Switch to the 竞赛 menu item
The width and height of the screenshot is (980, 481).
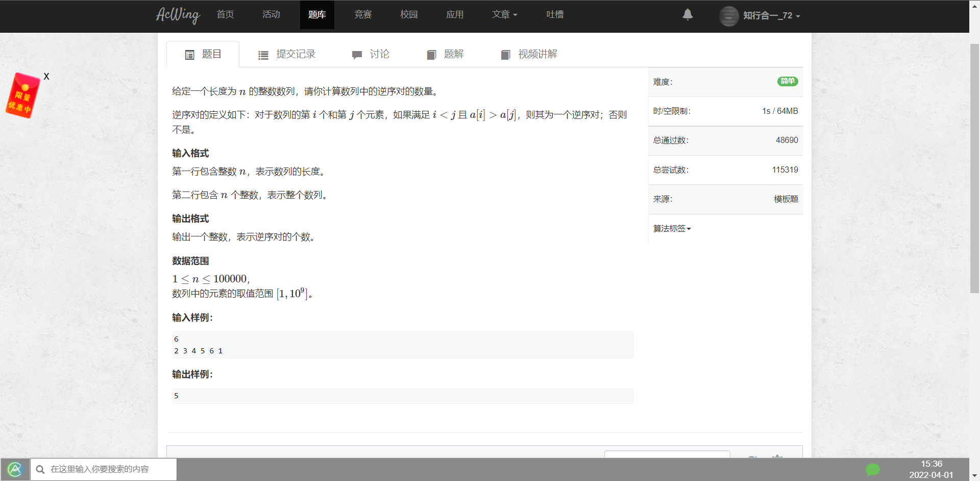coord(363,15)
